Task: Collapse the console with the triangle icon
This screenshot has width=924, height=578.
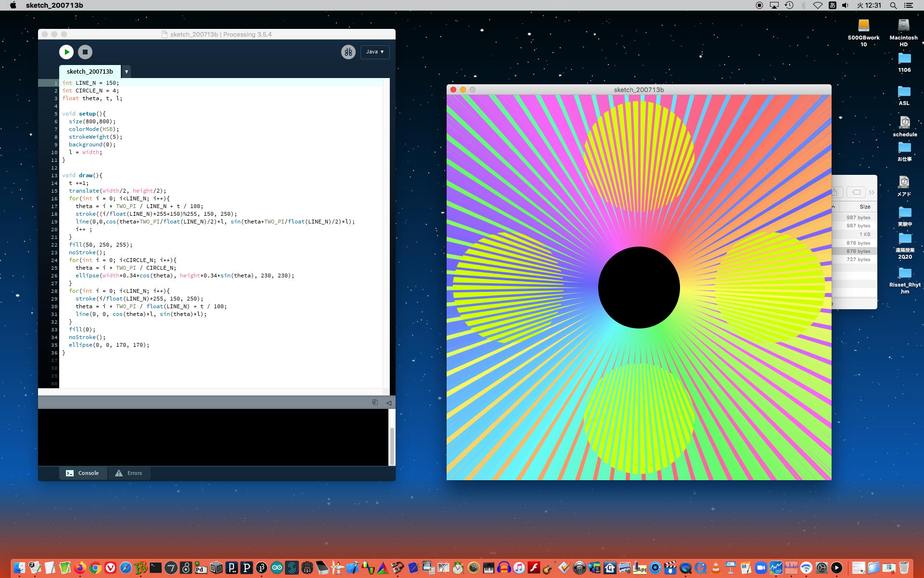Action: click(388, 403)
